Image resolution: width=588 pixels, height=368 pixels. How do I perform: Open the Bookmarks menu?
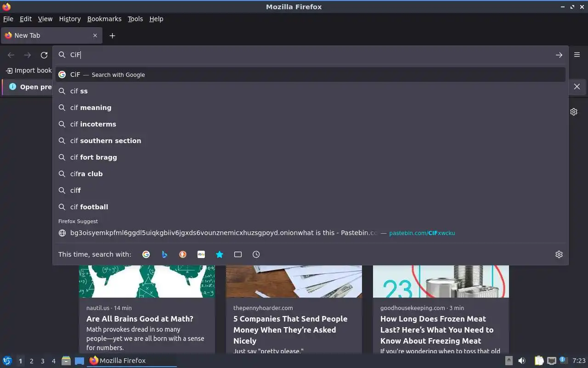click(104, 19)
